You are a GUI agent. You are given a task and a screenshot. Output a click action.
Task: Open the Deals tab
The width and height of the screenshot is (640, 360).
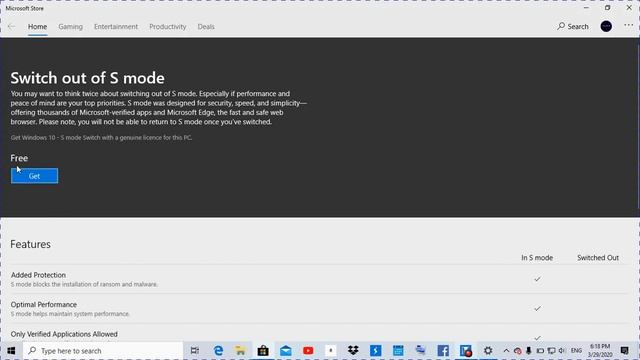click(206, 27)
